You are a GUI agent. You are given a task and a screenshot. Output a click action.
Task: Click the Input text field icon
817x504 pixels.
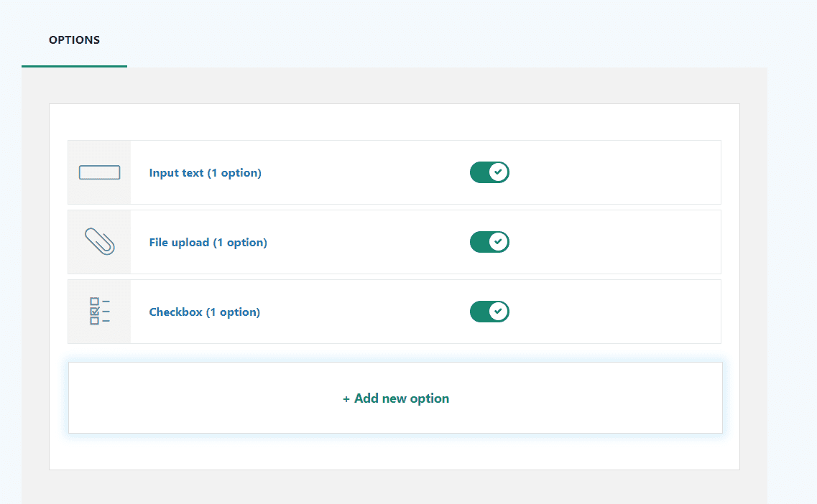tap(99, 172)
